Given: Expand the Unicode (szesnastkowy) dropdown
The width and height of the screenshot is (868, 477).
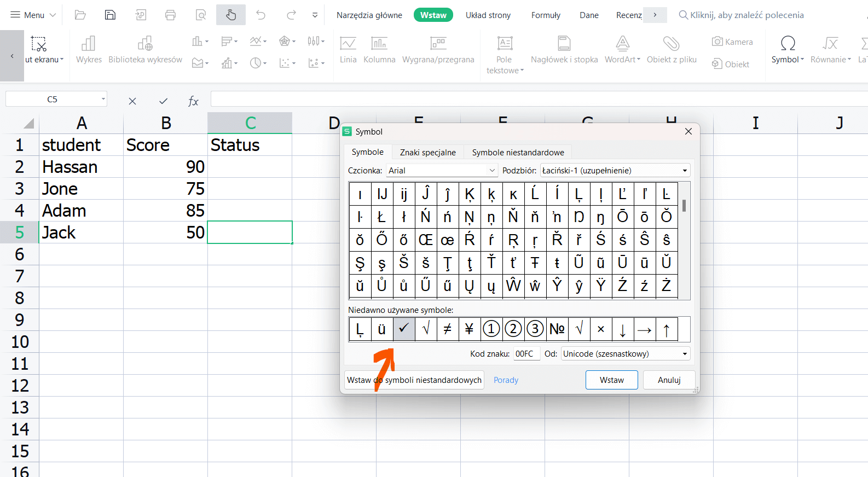Looking at the screenshot, I should 684,354.
